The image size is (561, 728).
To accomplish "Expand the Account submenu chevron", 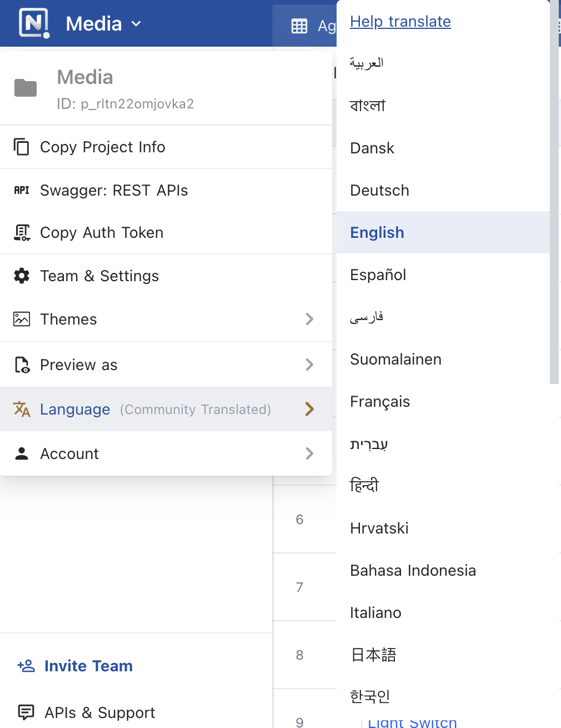I will 310,453.
